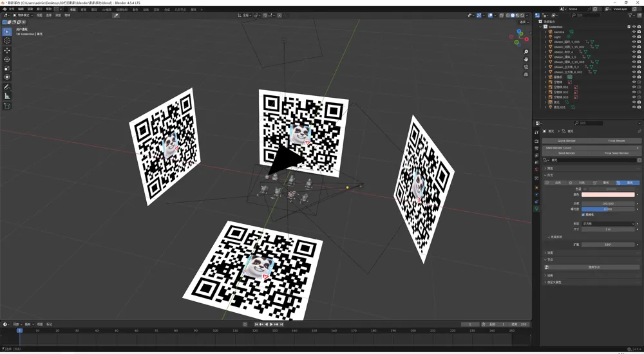
Task: Toggle the 规格化 checkbox
Action: pos(583,214)
